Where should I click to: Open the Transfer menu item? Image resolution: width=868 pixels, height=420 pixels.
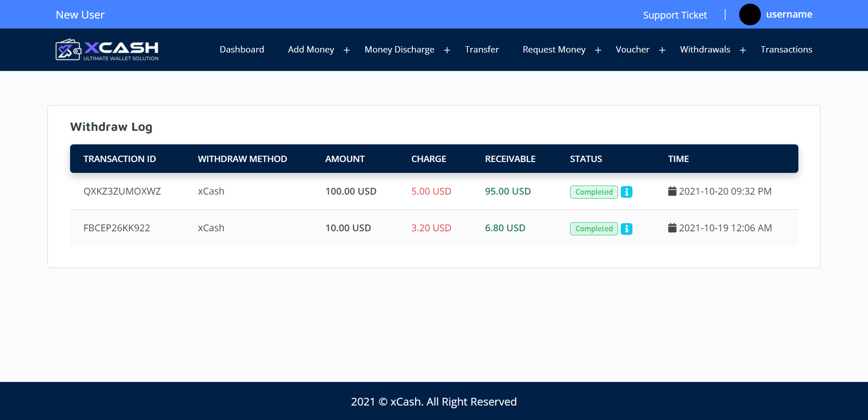click(481, 49)
